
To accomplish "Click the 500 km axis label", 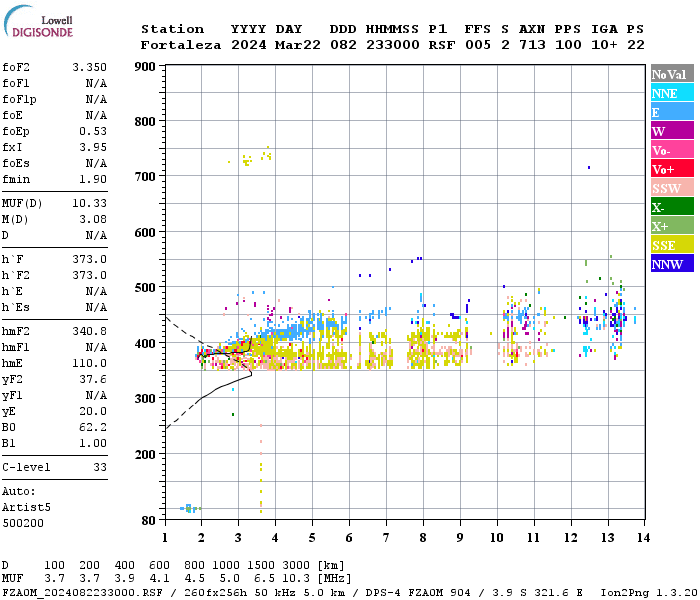I will [145, 288].
